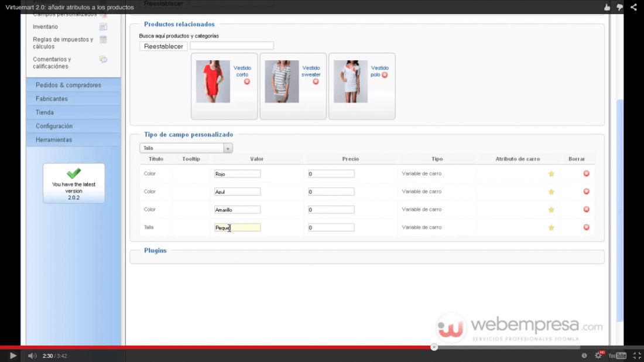The image size is (644, 362).
Task: Click the latest version checkmark box
Action: (74, 183)
